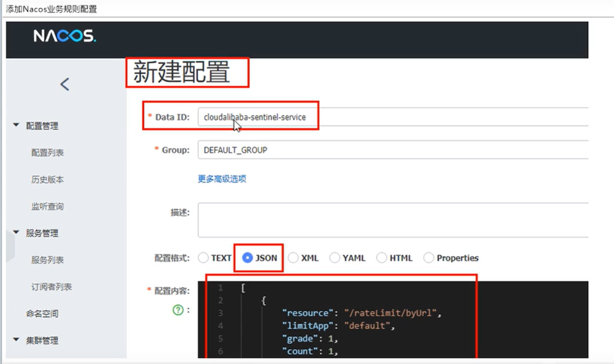Collapse the 配置管理 menu arrow
The image size is (614, 364).
click(16, 125)
